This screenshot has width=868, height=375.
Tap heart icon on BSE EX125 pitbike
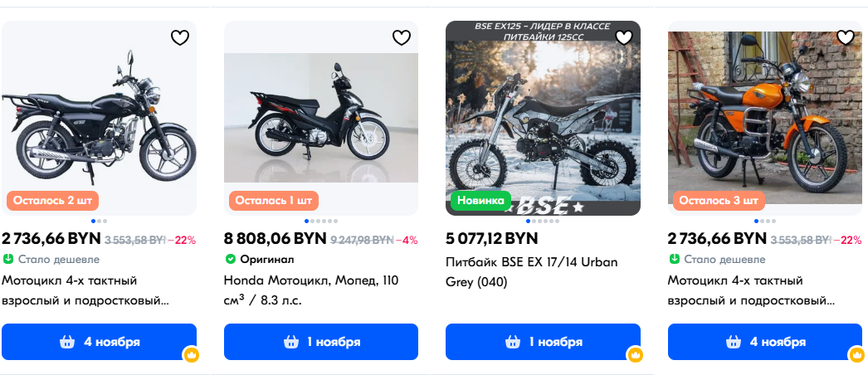click(x=624, y=37)
